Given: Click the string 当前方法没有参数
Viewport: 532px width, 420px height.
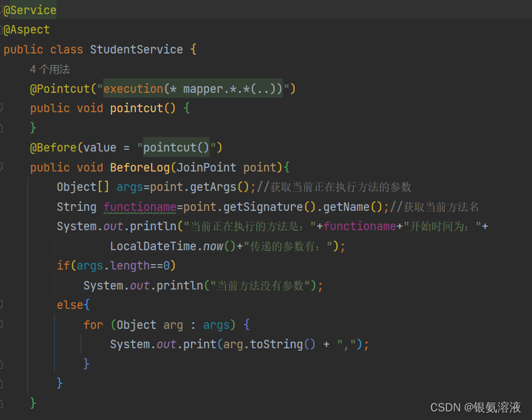Looking at the screenshot, I should (x=260, y=285).
